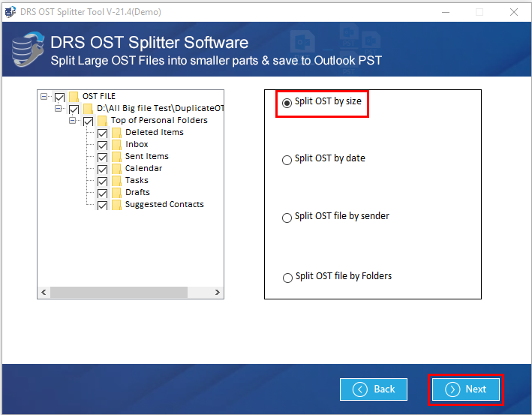Select Top of Personal Folders label
532x415 pixels.
[159, 120]
